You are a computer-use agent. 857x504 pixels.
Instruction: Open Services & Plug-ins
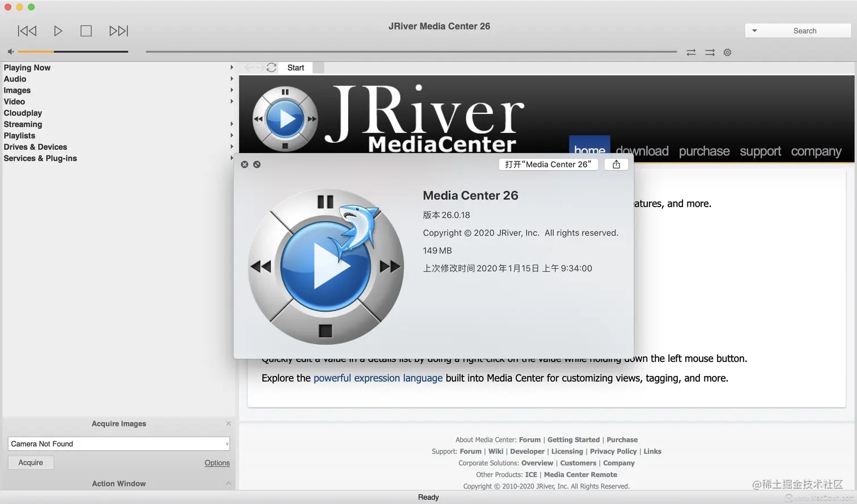40,158
